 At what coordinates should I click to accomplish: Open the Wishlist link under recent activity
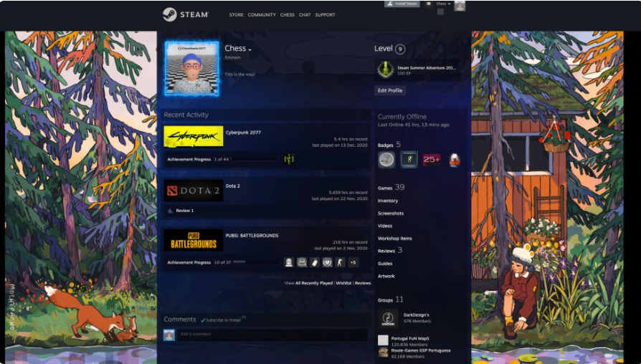(x=343, y=283)
